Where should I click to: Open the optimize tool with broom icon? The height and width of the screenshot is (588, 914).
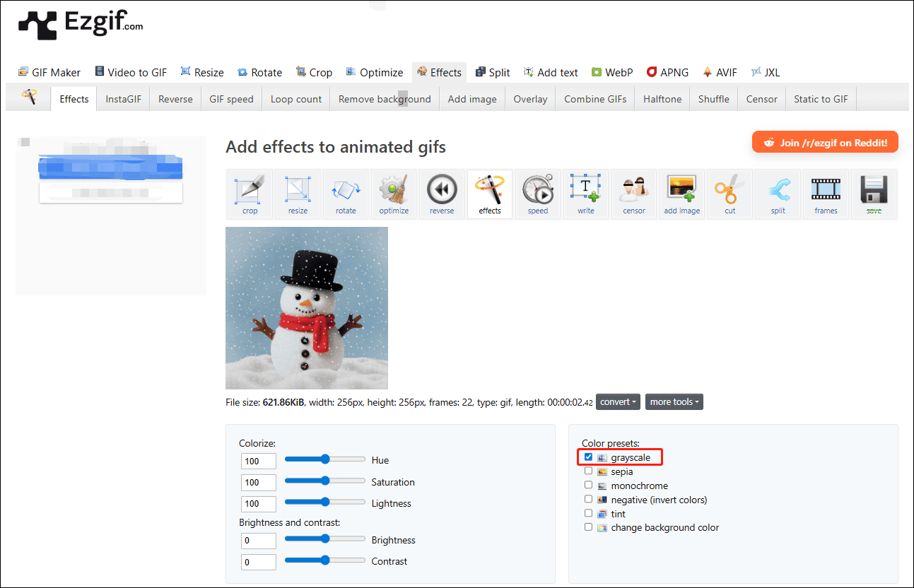click(394, 194)
